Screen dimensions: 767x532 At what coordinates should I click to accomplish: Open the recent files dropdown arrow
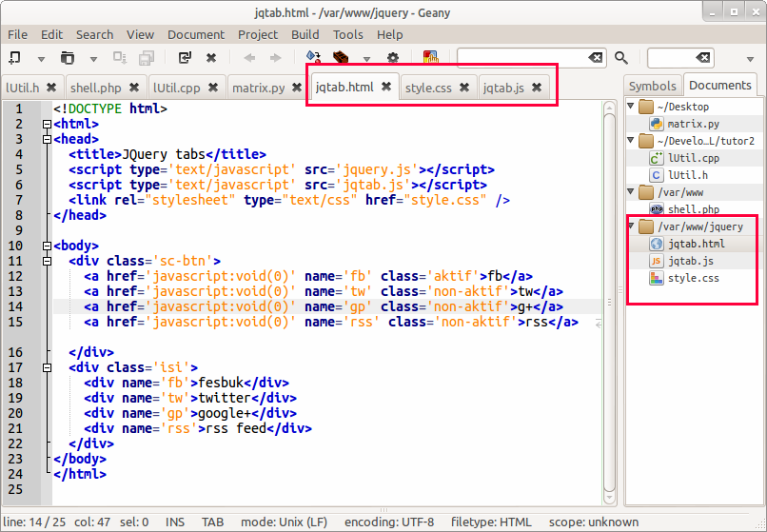point(93,59)
